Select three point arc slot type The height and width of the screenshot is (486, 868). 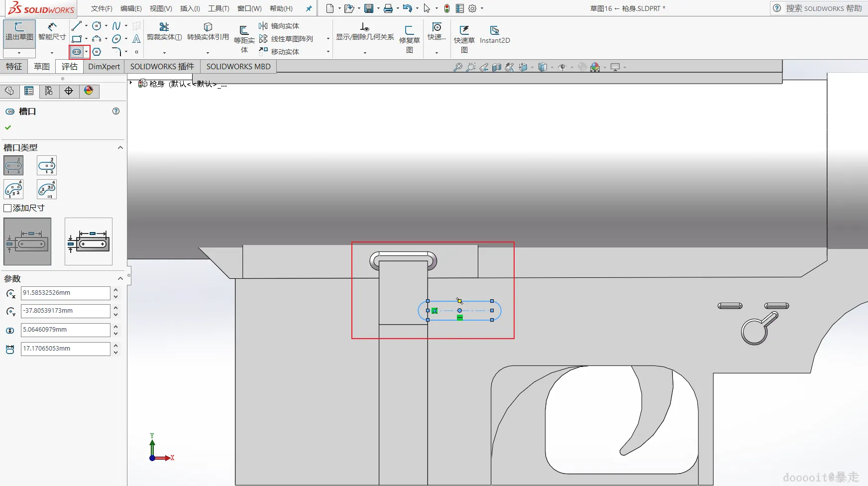tap(13, 189)
